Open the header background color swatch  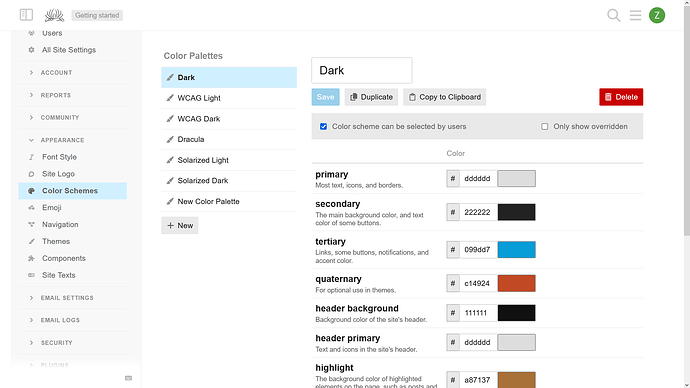[x=517, y=313]
